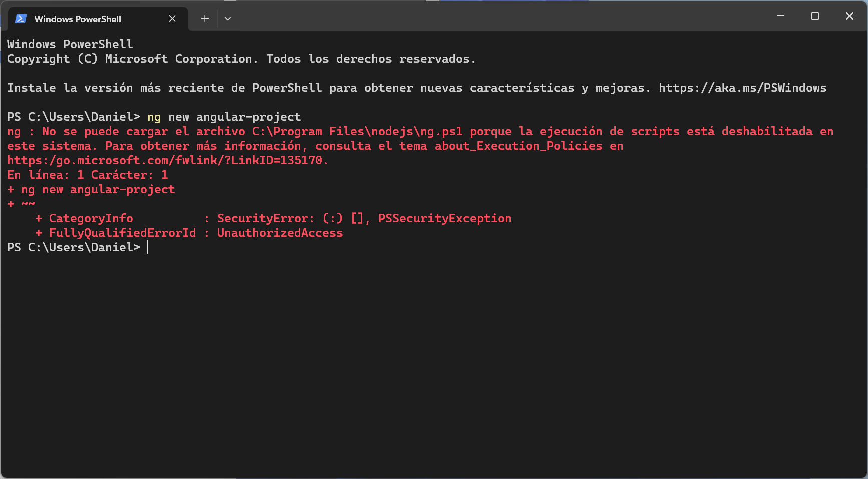Select the PSSecurityException text
Image resolution: width=868 pixels, height=479 pixels.
(x=445, y=218)
